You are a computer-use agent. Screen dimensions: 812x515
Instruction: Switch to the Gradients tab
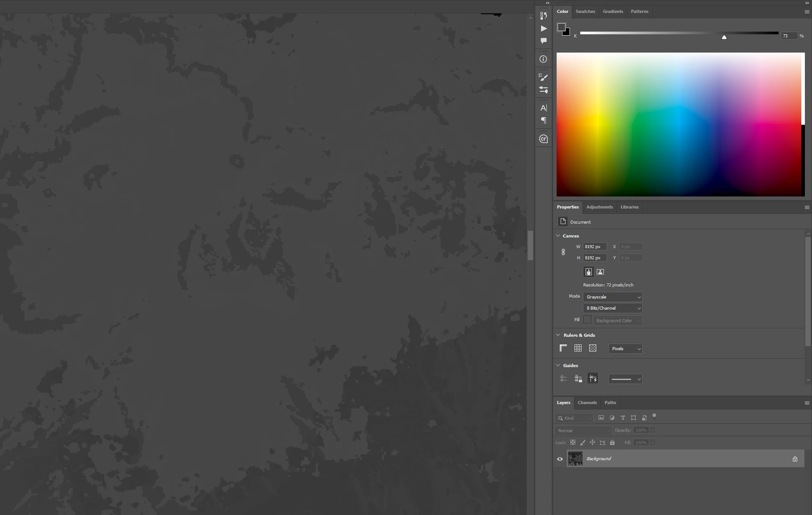tap(613, 12)
